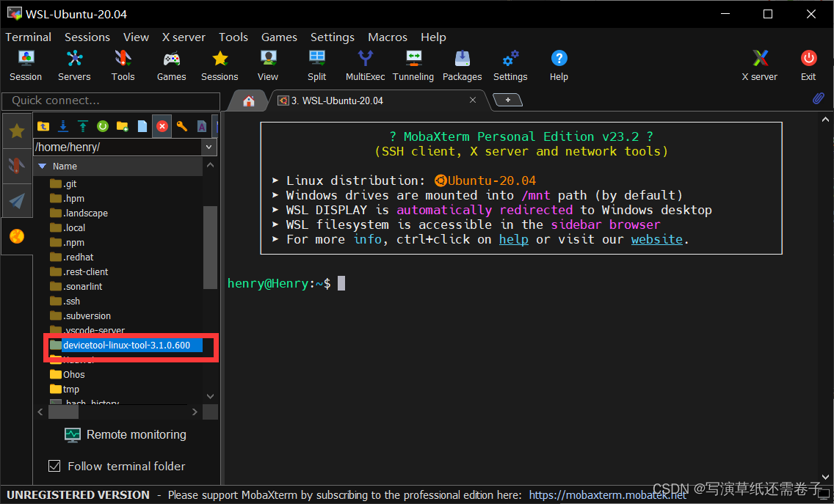
Task: Open the Settings gears toolbar icon
Action: (511, 65)
